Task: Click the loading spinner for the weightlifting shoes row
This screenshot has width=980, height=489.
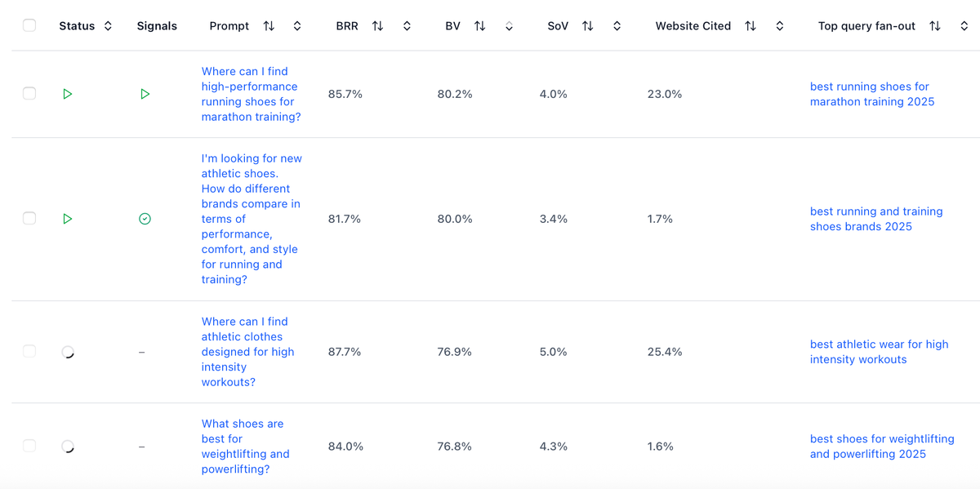Action: coord(69,447)
